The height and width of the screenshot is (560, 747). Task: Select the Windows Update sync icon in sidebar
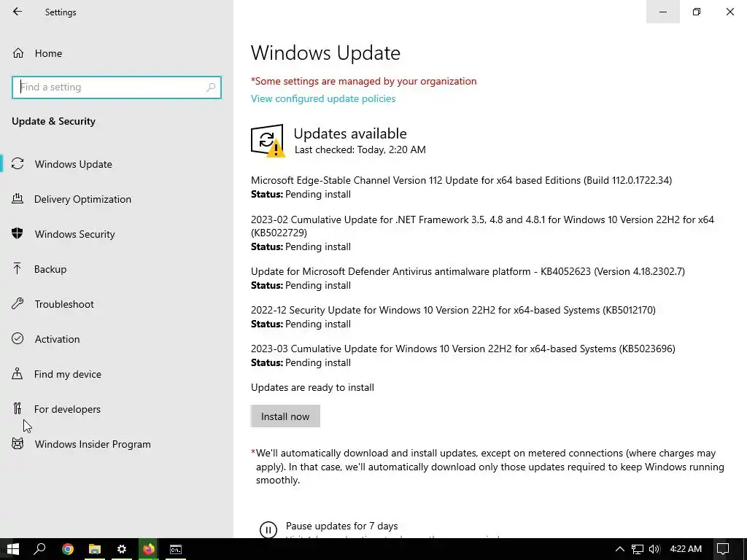tap(18, 164)
